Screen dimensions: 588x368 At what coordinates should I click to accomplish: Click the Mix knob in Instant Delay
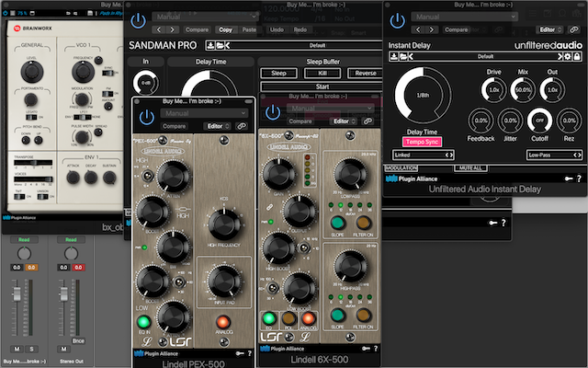point(523,90)
